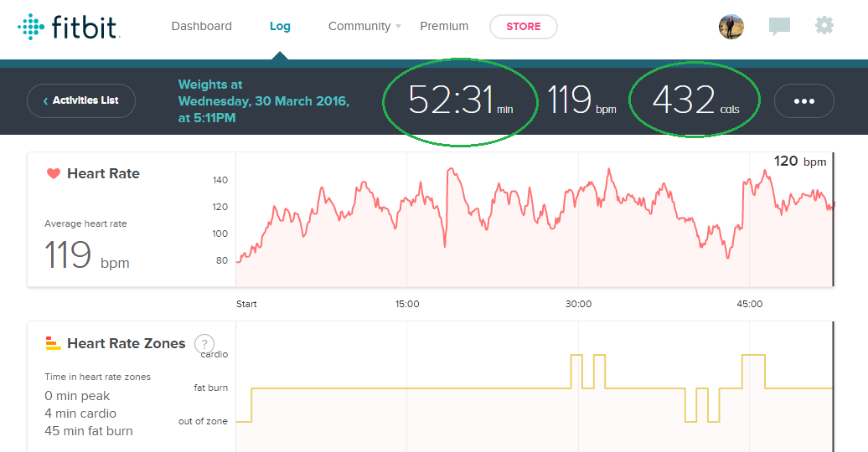This screenshot has width=868, height=452.
Task: Click the 100 heart rate axis label
Action: pyautogui.click(x=220, y=234)
